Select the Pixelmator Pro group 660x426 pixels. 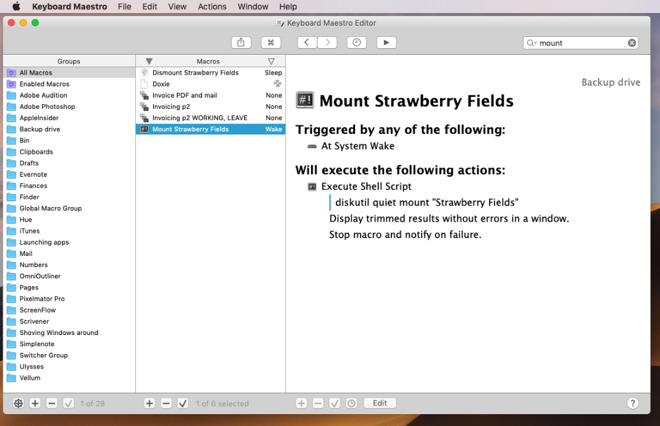pyautogui.click(x=69, y=299)
